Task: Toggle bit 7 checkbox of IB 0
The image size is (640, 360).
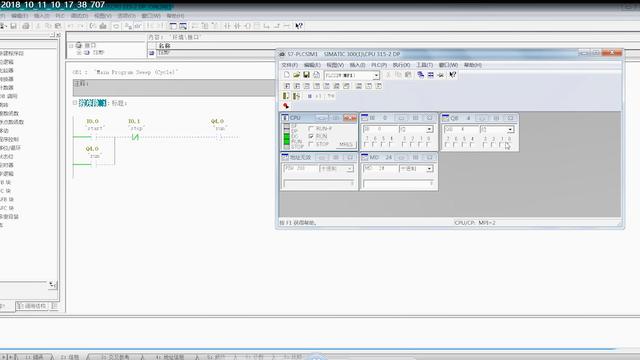Action: [x=366, y=144]
